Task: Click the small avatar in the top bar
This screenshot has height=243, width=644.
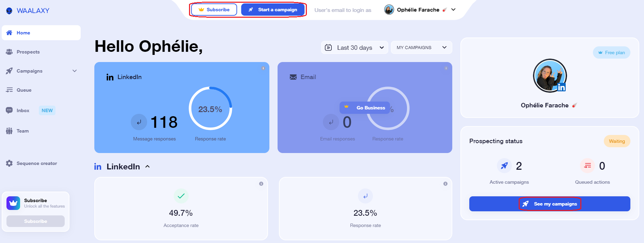Action: pyautogui.click(x=389, y=10)
